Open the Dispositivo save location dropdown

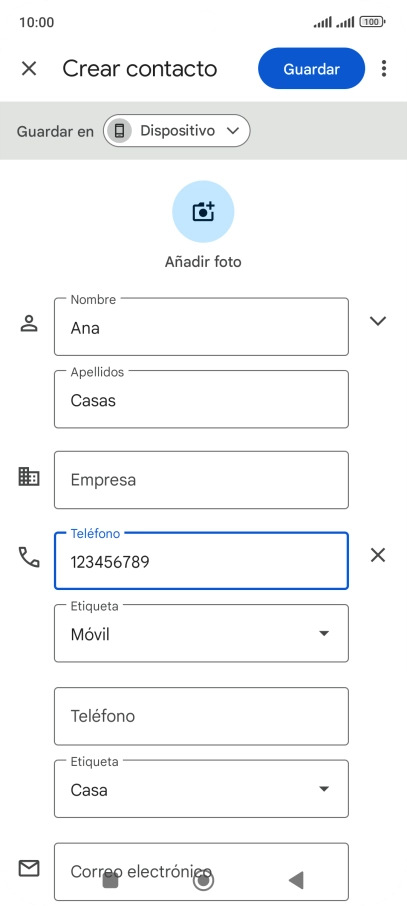[x=176, y=131]
